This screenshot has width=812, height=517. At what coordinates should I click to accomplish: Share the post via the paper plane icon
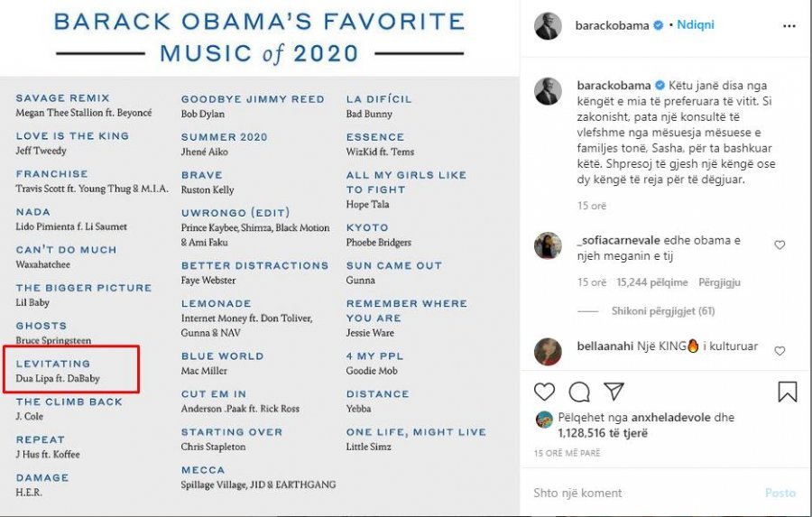pyautogui.click(x=614, y=391)
